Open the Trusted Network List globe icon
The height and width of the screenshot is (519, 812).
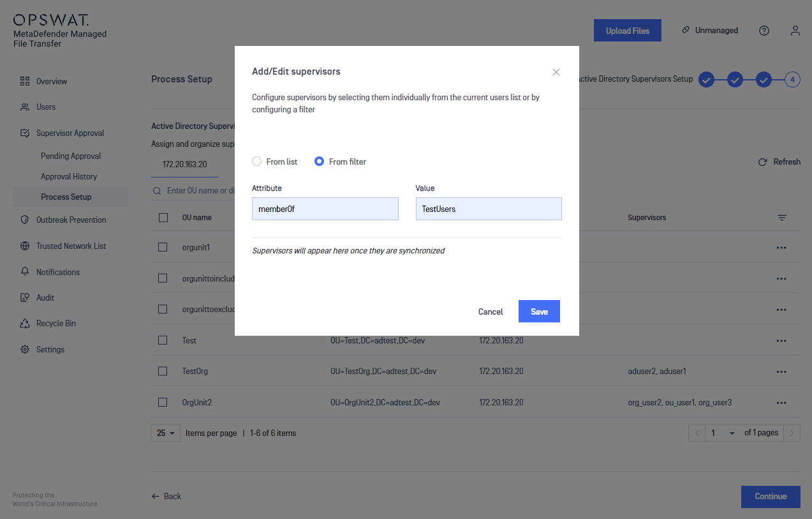[25, 246]
